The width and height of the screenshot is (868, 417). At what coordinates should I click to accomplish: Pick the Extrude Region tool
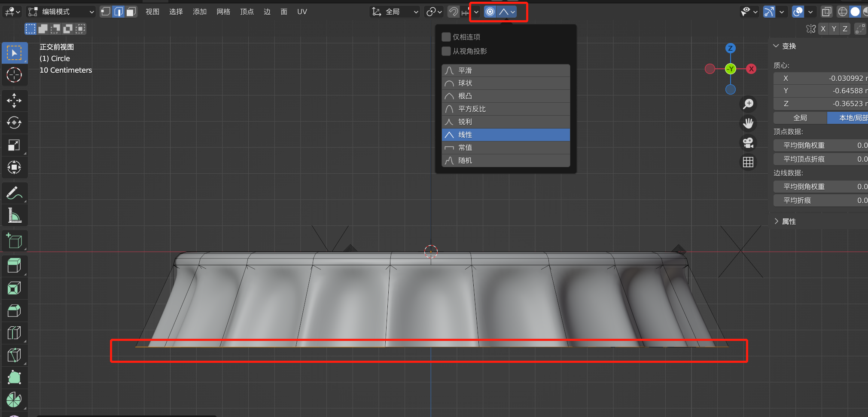pyautogui.click(x=15, y=266)
